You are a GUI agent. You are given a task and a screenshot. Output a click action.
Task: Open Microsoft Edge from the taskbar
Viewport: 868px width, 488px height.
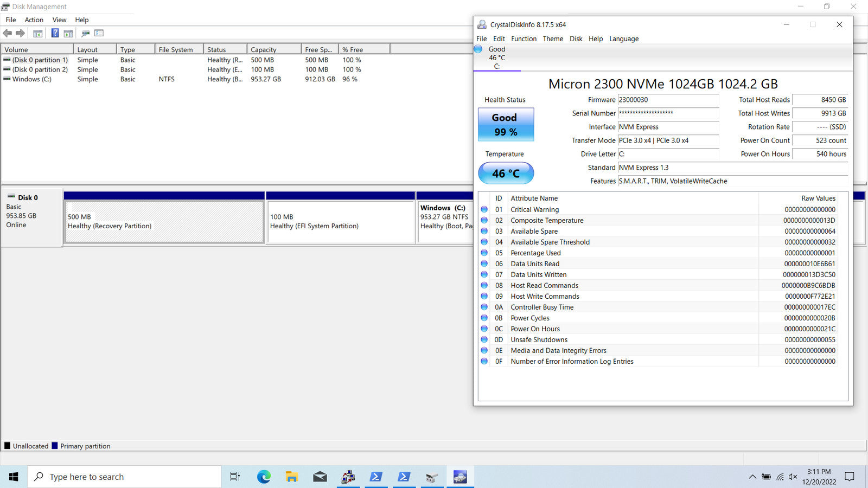264,477
